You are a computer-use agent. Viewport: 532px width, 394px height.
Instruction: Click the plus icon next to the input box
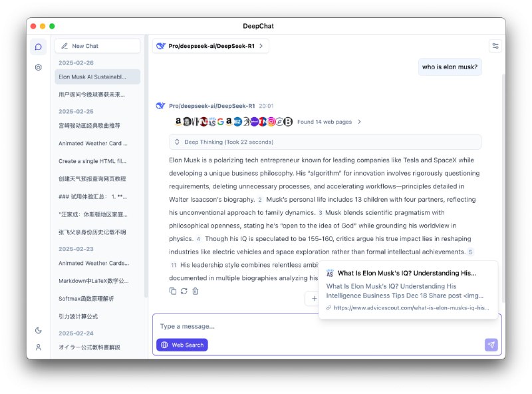pos(313,299)
